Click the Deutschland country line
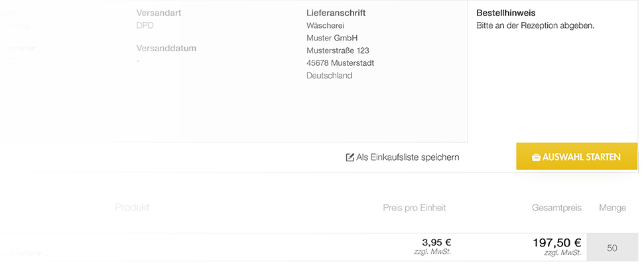Screen dimensions: 644x267 coord(330,76)
